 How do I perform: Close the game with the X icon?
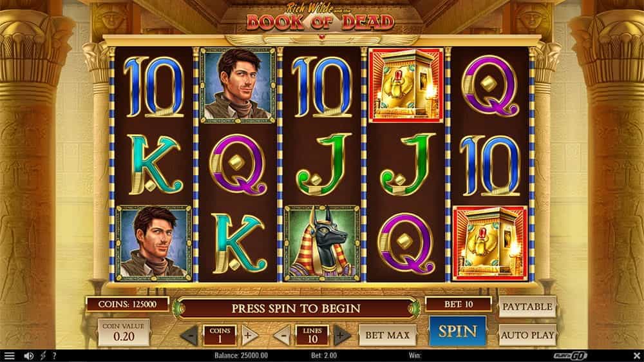tap(636, 356)
